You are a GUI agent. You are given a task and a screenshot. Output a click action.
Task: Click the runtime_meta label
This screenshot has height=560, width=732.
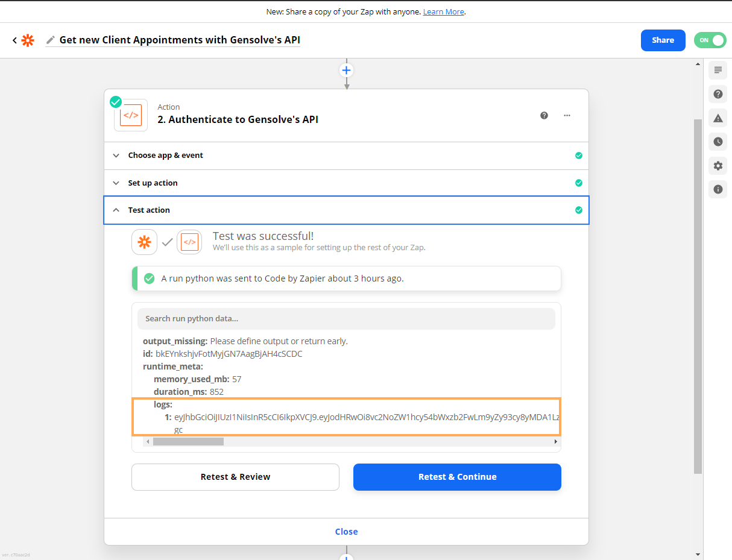[173, 367]
